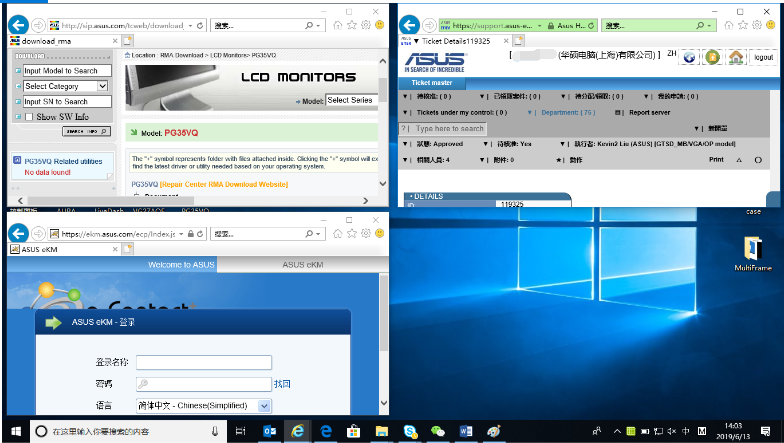Screen dimensions: 784x443
Task: Click the login name field on eKM
Action: coord(204,362)
